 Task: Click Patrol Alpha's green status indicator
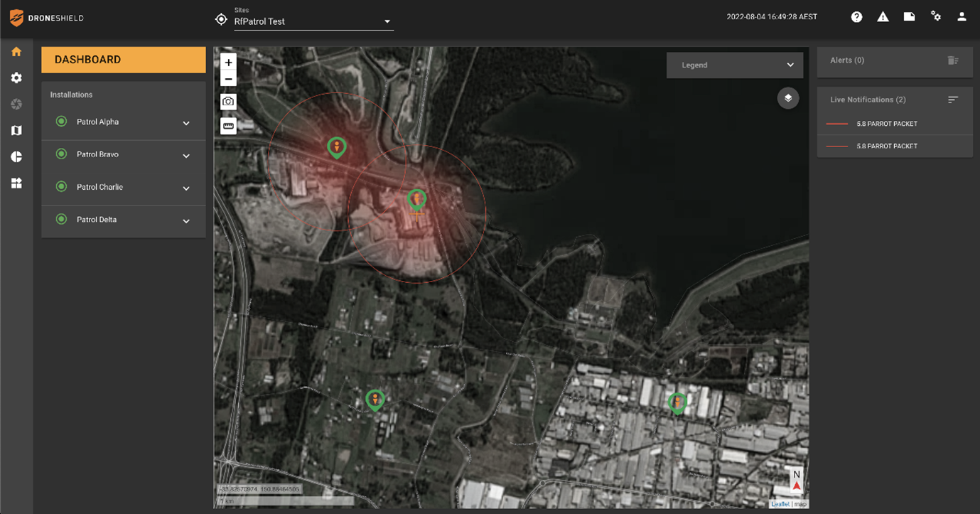coord(61,121)
